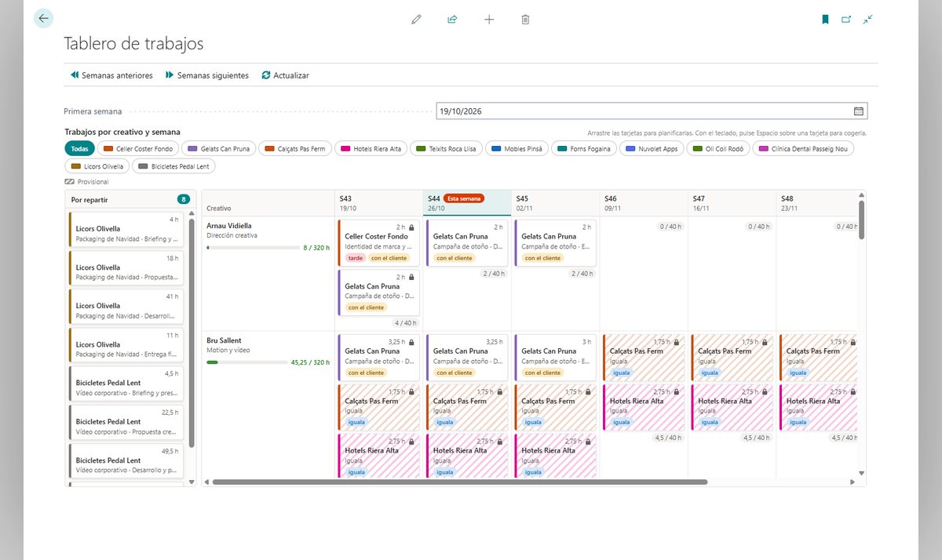This screenshot has width=942, height=560.
Task: Click Arnau Vidiella workload progress bar
Action: (253, 247)
